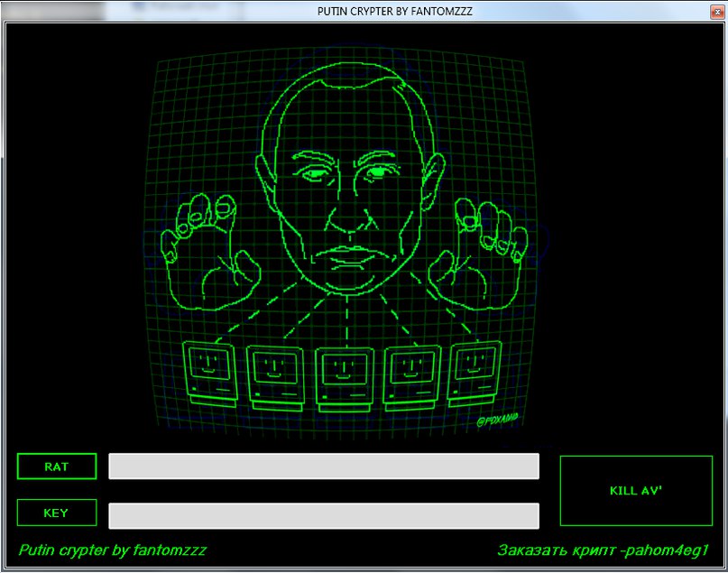Viewport: 728px width, 573px height.
Task: Focus the text field next to KEY
Action: [x=323, y=515]
